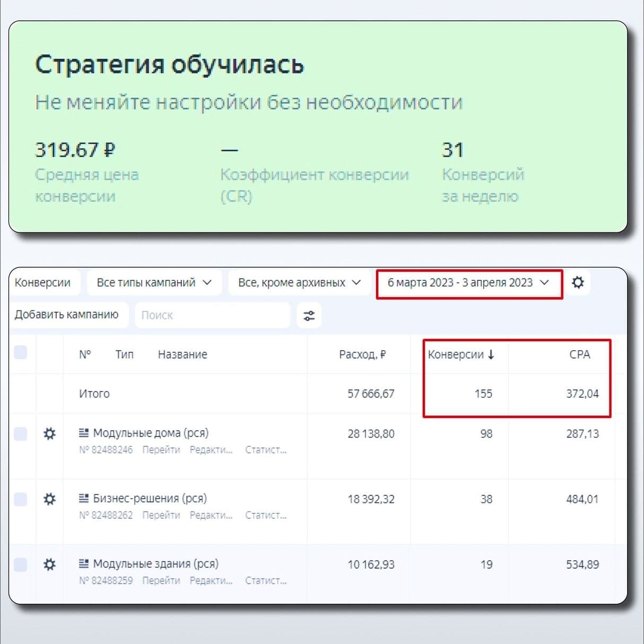Click the Добавить кампанию button
The height and width of the screenshot is (644, 644).
[x=68, y=315]
